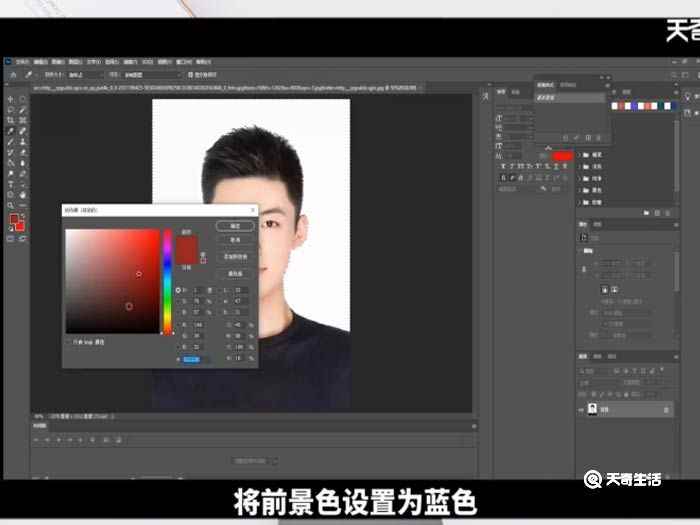Switch to the Channels tab

coord(598,356)
